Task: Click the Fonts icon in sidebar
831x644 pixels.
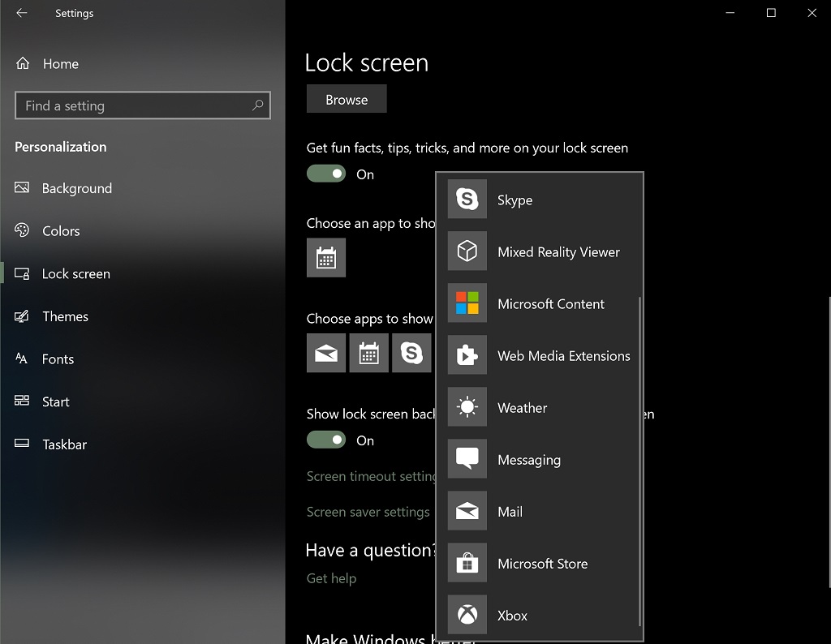Action: [21, 358]
